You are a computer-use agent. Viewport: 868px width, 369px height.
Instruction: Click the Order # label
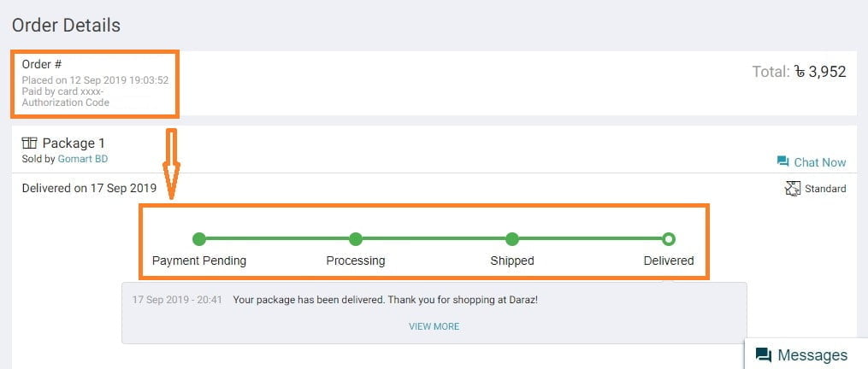(42, 64)
